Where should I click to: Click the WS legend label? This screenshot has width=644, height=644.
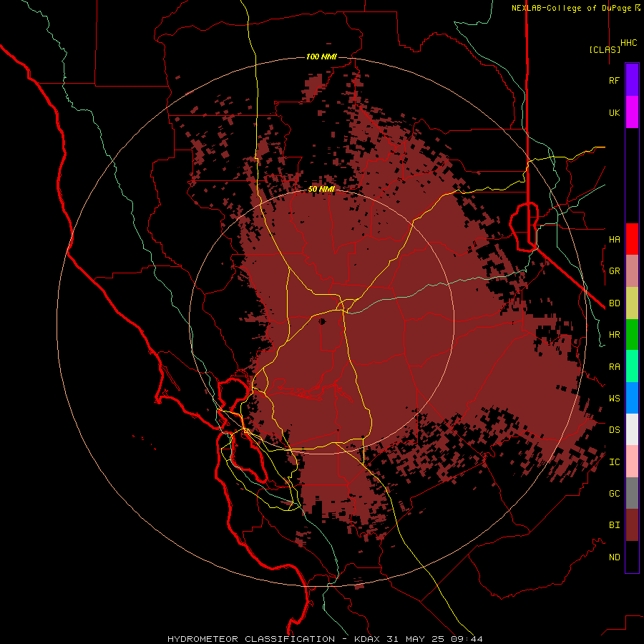tap(614, 398)
